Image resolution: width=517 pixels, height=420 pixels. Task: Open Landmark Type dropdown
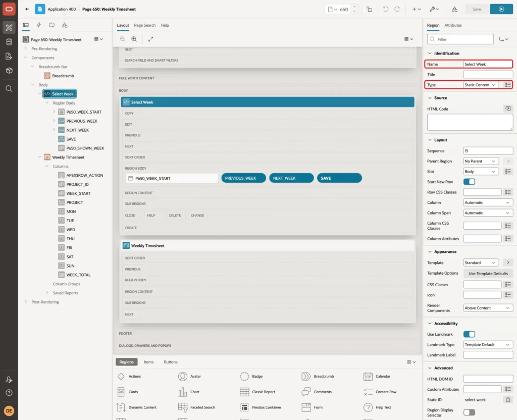488,344
